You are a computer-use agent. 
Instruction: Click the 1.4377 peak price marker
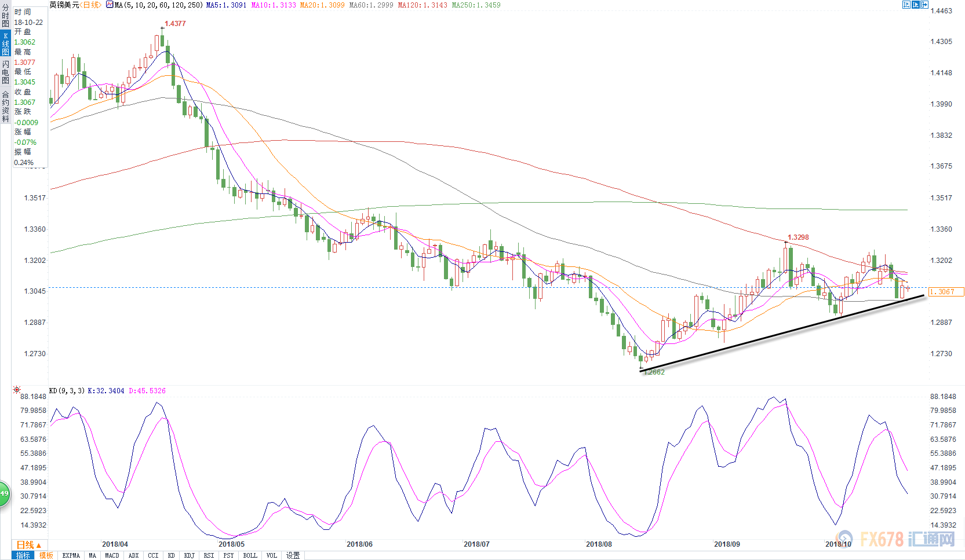point(175,24)
